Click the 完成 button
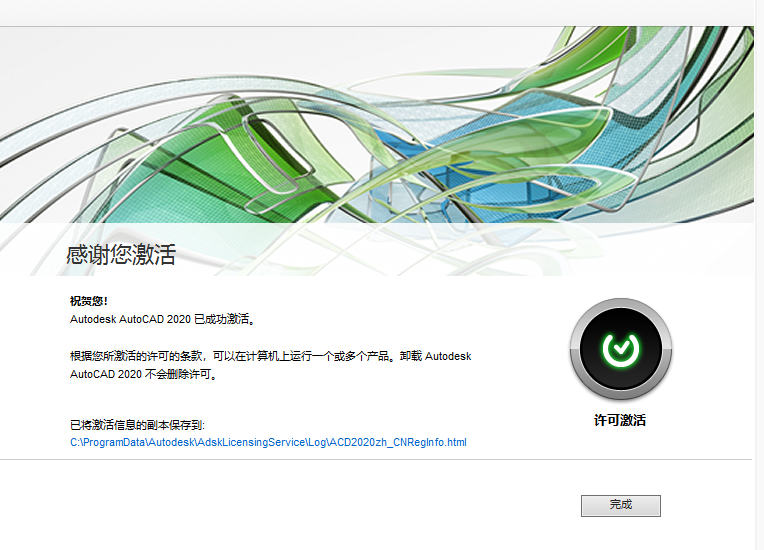Image resolution: width=764 pixels, height=550 pixels. (620, 506)
